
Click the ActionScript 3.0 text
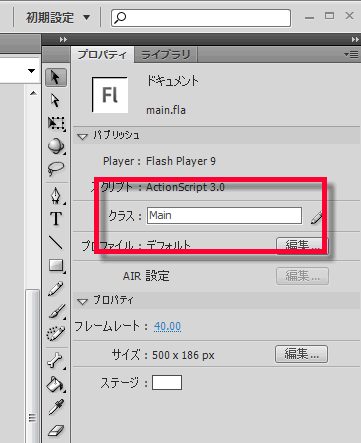coord(185,187)
